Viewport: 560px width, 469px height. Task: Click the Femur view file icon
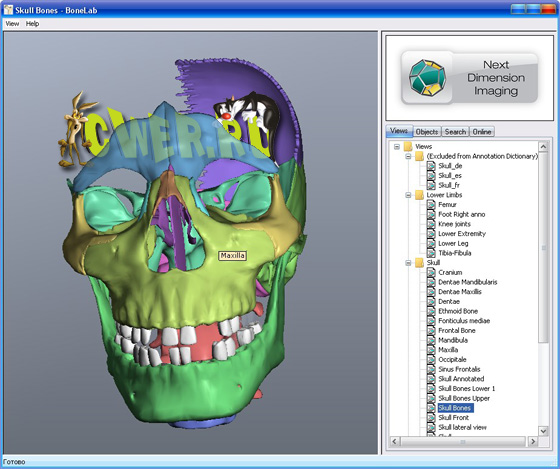click(x=431, y=205)
